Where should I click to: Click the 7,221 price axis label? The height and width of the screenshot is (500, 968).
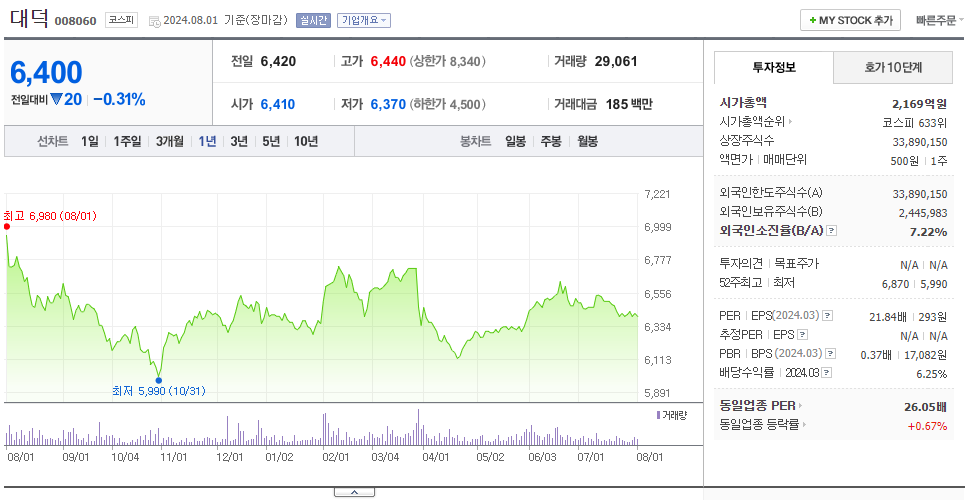click(x=657, y=194)
